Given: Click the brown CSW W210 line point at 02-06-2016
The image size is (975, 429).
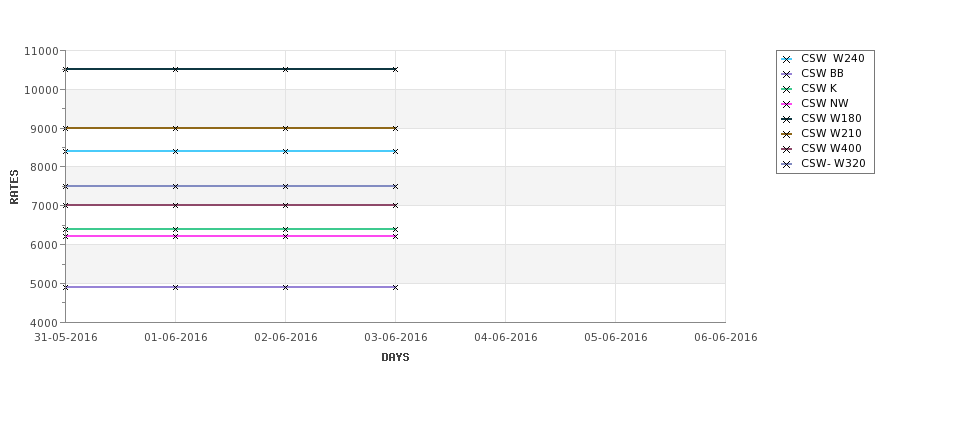Looking at the screenshot, I should tap(285, 128).
